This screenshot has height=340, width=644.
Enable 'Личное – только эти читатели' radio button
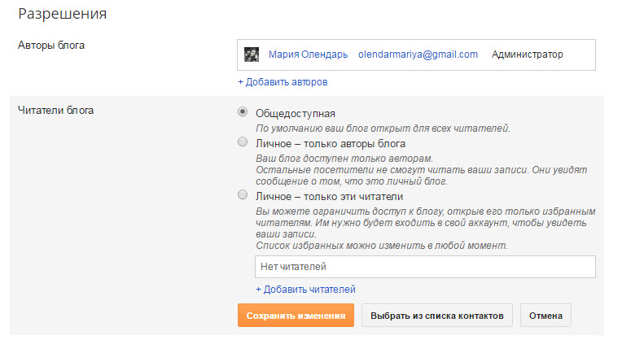coord(242,195)
